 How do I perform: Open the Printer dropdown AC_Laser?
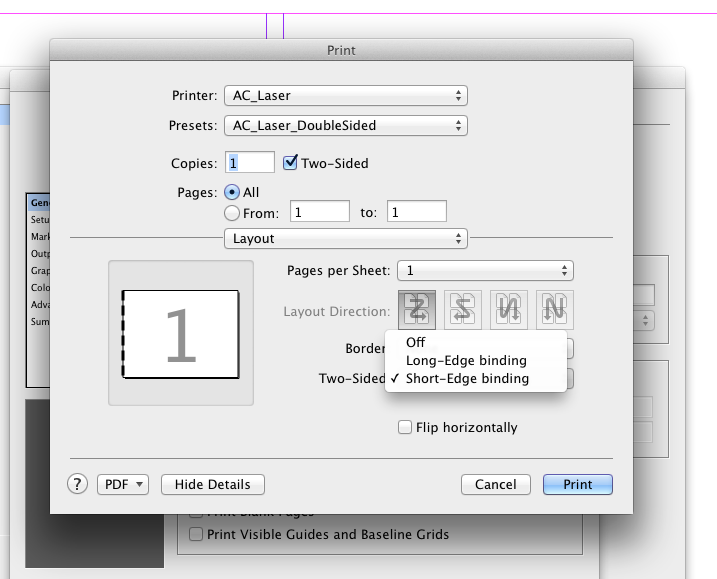(346, 96)
